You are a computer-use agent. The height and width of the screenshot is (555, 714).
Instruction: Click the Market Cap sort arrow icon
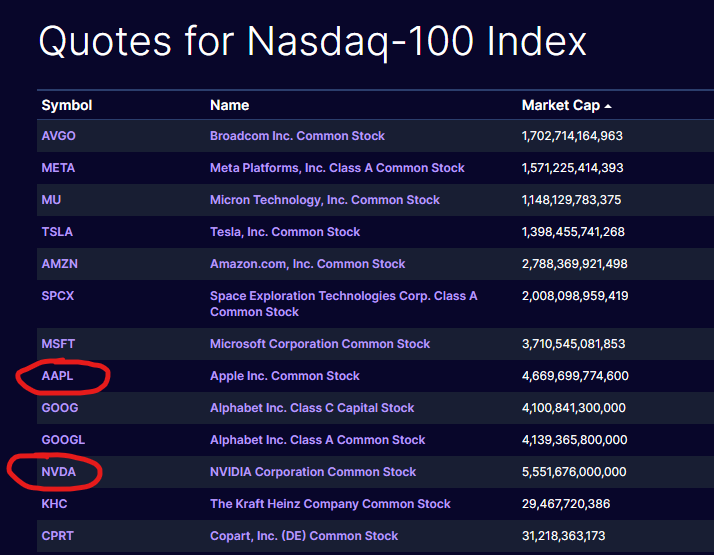[x=608, y=106]
